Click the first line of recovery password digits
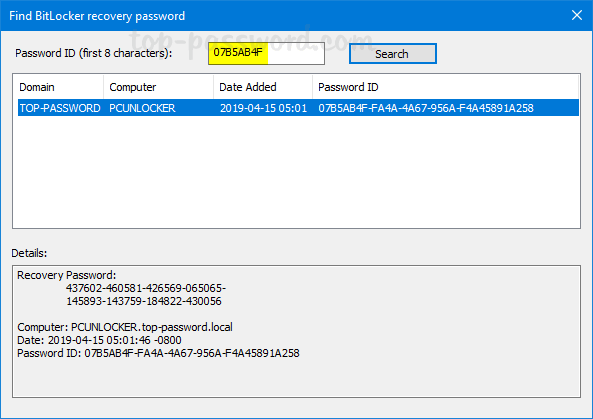The height and width of the screenshot is (419, 593). click(x=146, y=288)
